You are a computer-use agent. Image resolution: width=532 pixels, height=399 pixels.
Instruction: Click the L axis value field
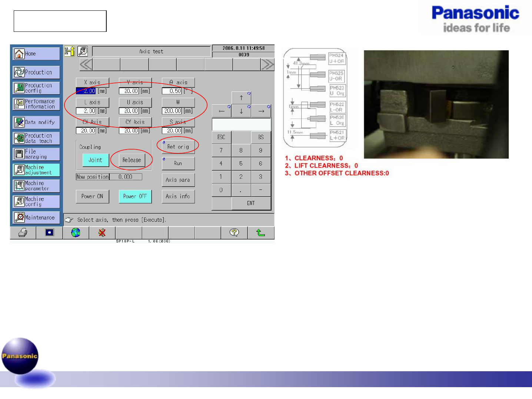tap(86, 111)
